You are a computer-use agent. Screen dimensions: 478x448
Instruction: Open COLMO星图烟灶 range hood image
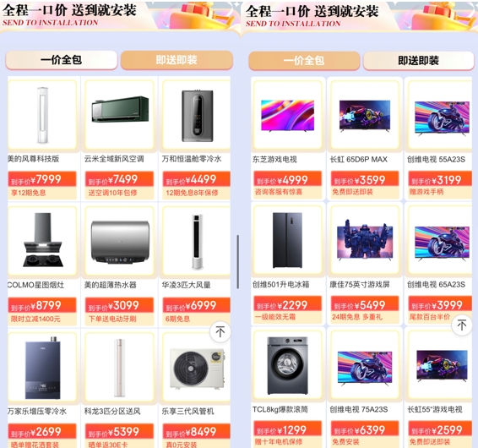(42, 241)
